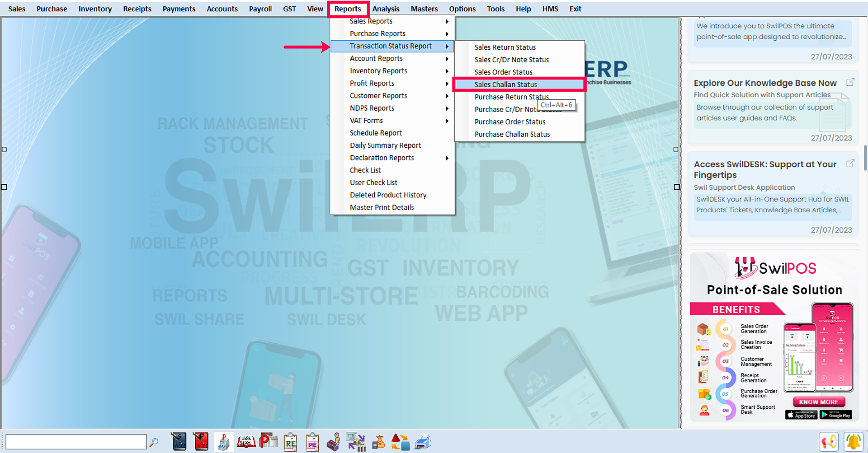868x453 pixels.
Task: Click the printer toolbar icon
Action: pyautogui.click(x=423, y=442)
